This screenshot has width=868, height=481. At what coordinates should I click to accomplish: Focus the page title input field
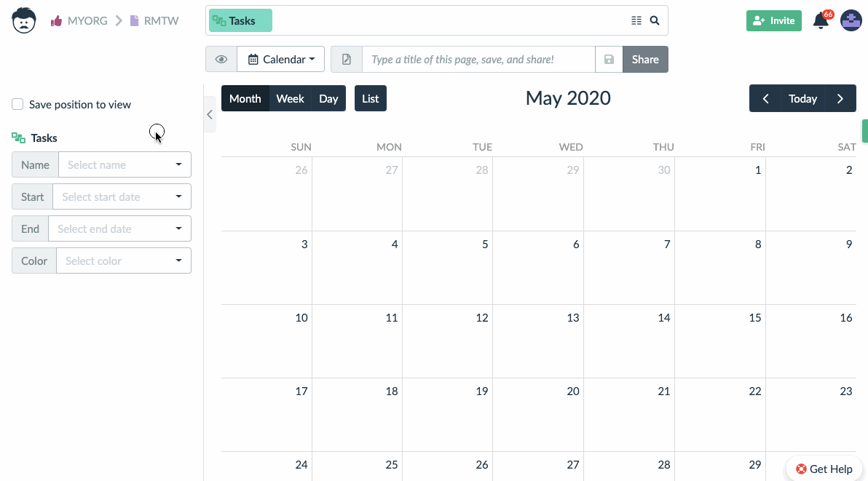pos(479,59)
